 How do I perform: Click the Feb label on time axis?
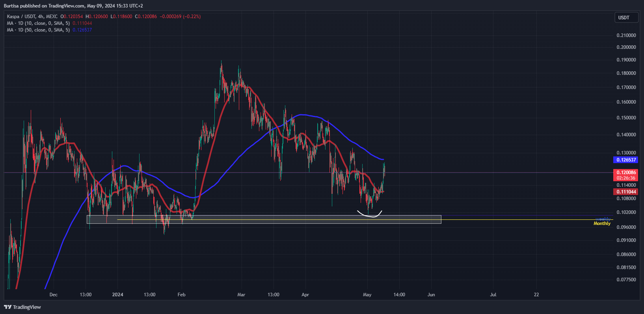(181, 295)
